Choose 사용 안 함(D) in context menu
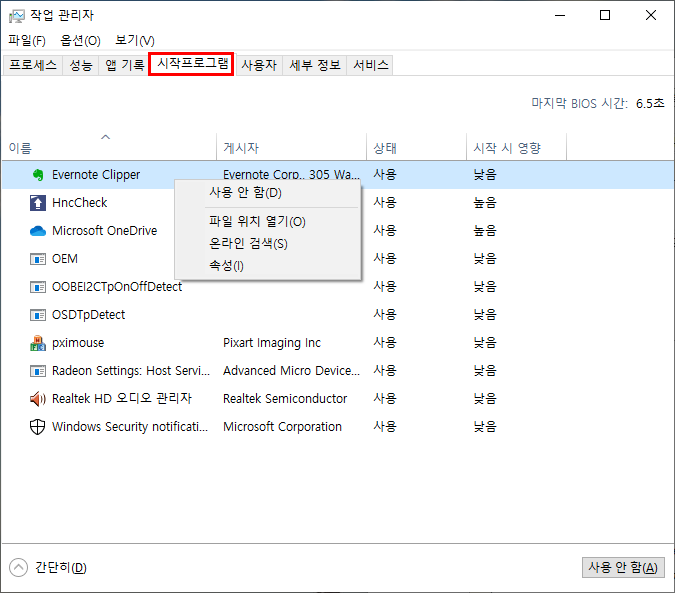The height and width of the screenshot is (593, 675). coord(267,192)
